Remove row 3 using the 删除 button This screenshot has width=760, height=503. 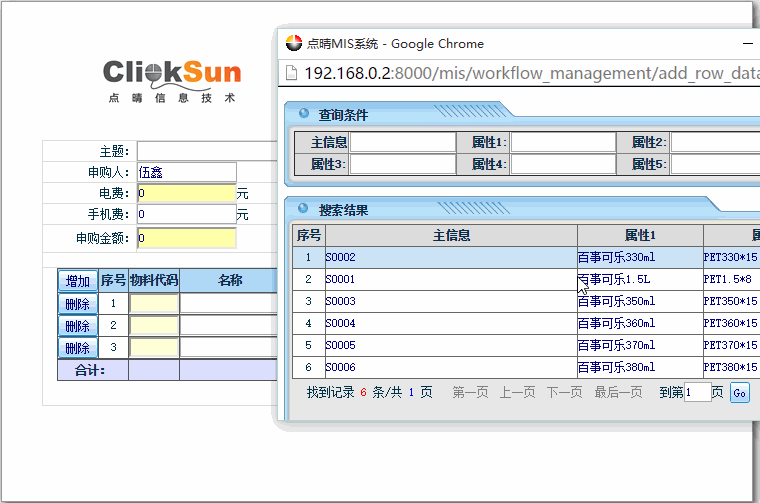[x=77, y=347]
